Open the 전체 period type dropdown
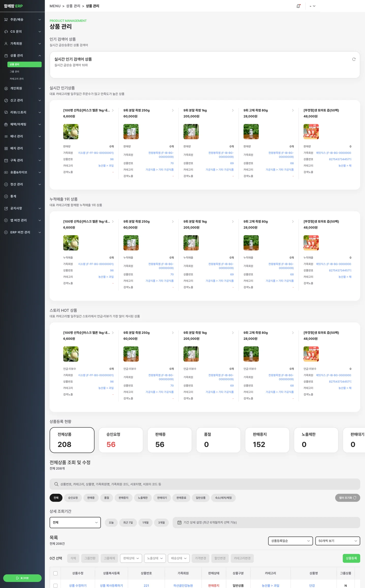Image resolution: width=365 pixels, height=588 pixels. coord(75,522)
